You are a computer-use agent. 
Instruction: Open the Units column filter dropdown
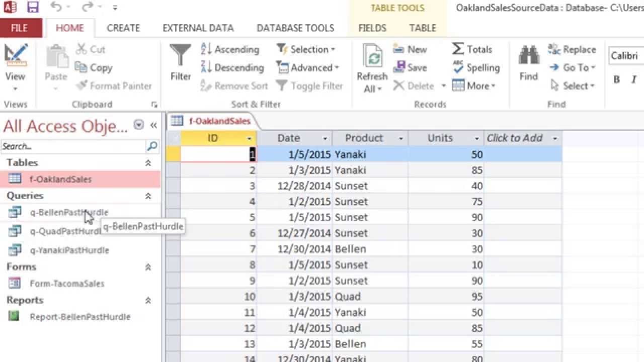(x=476, y=138)
